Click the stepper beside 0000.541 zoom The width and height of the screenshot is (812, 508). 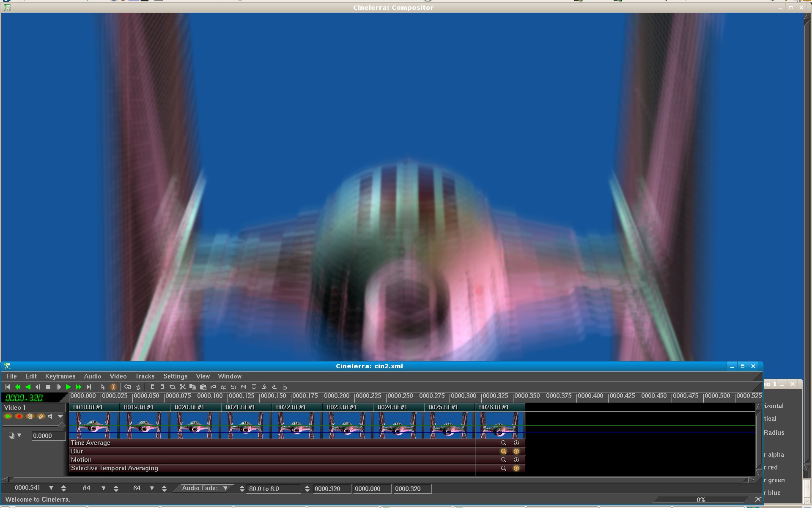point(63,489)
